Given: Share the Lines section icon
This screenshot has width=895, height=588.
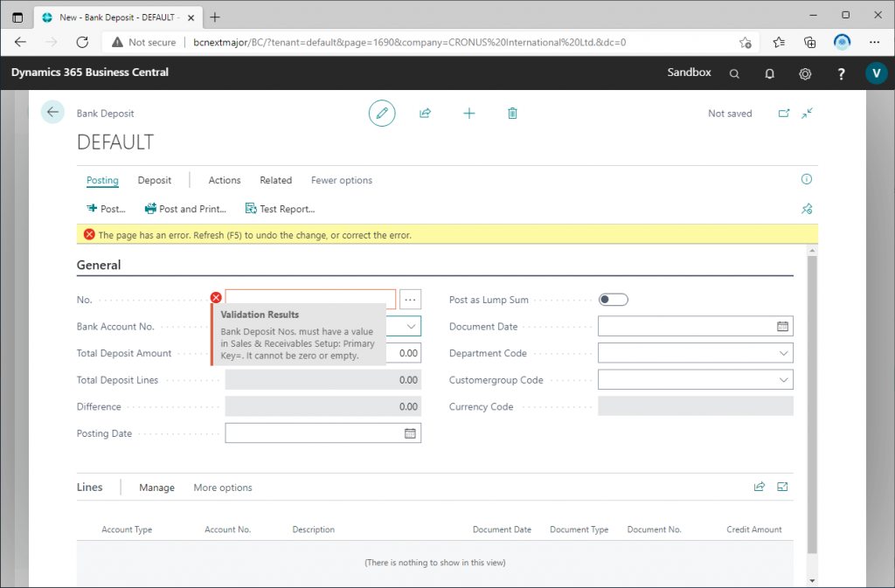Looking at the screenshot, I should click(x=760, y=487).
